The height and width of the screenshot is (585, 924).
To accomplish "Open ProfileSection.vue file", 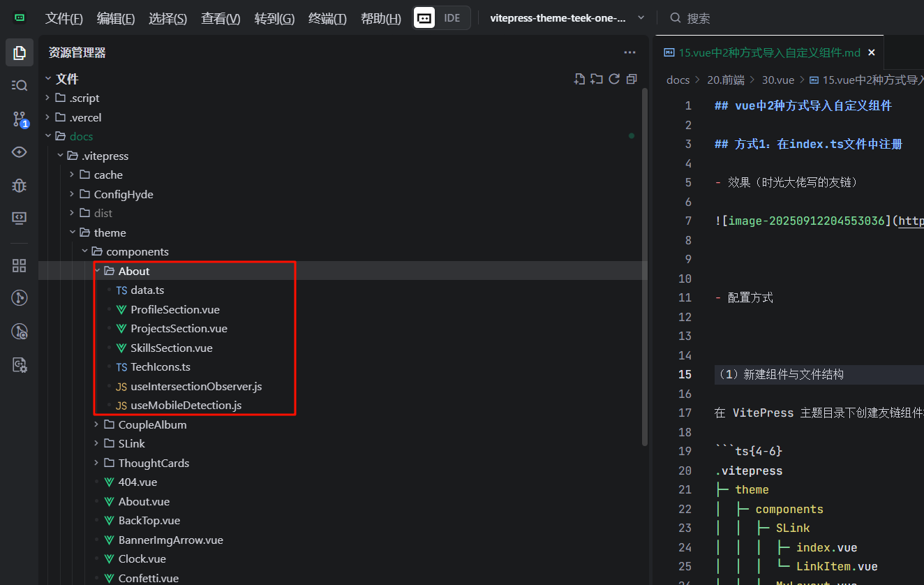I will [x=174, y=309].
